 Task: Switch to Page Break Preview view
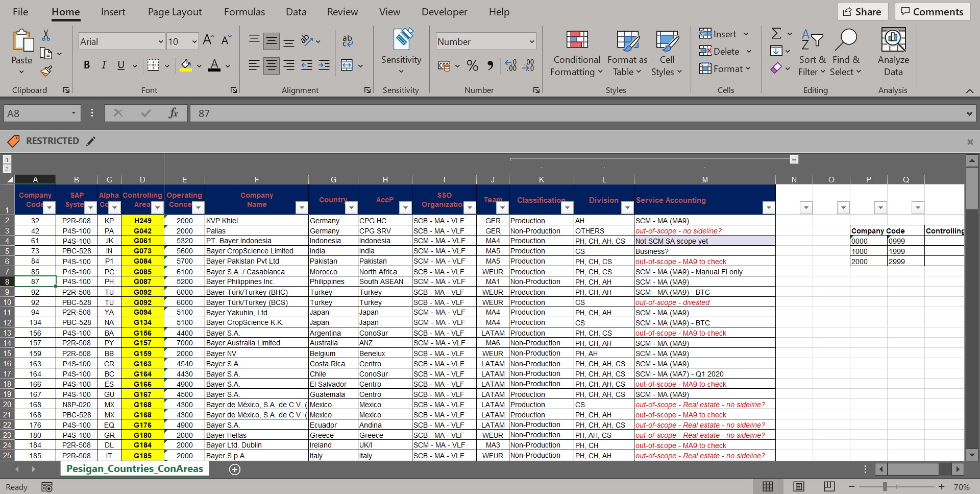tap(829, 487)
